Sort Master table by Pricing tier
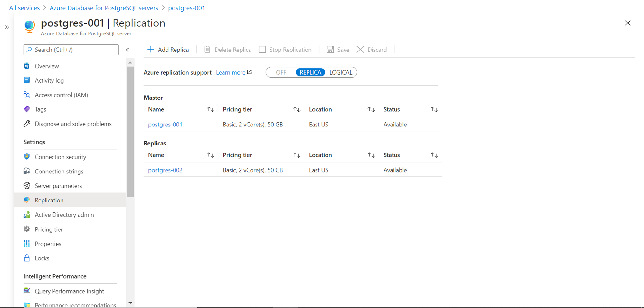The image size is (644, 308). click(297, 109)
